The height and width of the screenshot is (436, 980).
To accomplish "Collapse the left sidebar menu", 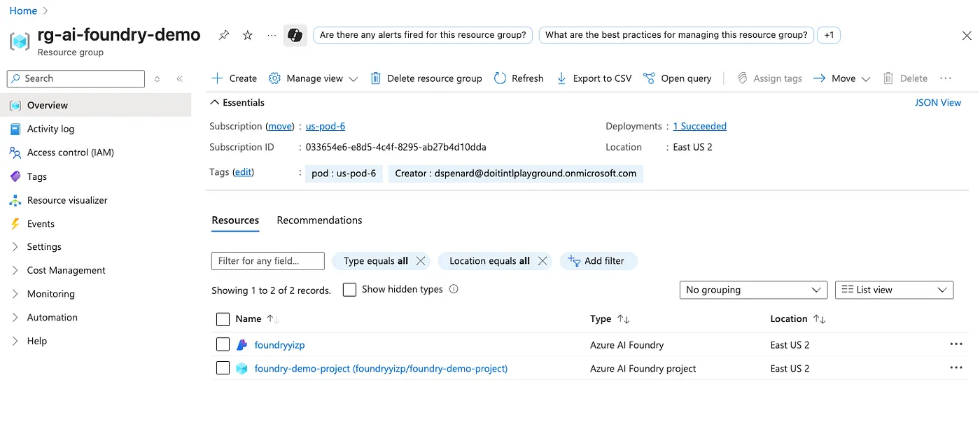I will point(179,79).
